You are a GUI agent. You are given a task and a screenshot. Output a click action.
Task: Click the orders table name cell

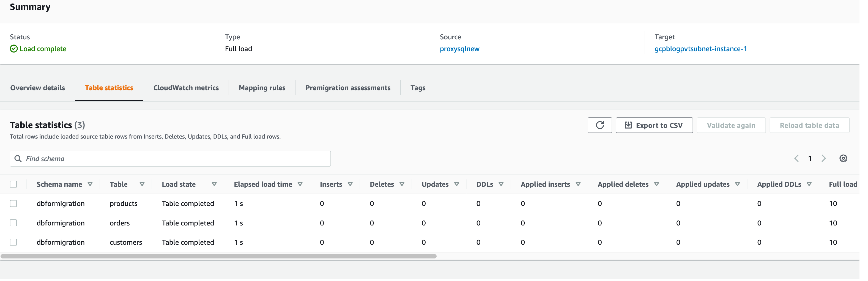click(x=121, y=225)
